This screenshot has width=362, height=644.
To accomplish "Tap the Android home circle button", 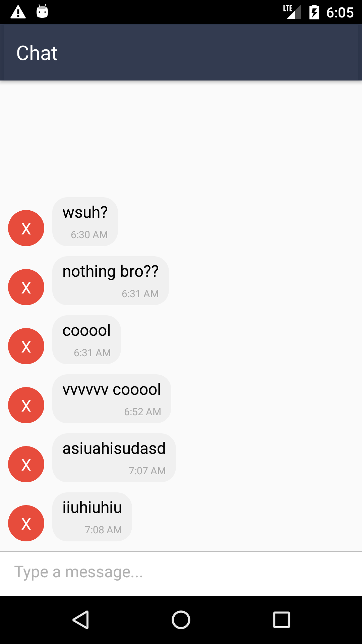I will pos(181,620).
